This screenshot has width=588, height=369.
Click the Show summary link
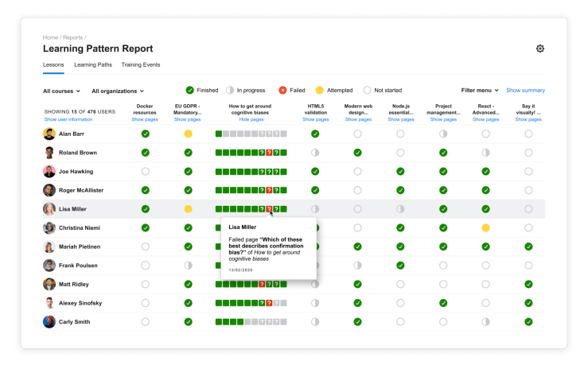525,91
